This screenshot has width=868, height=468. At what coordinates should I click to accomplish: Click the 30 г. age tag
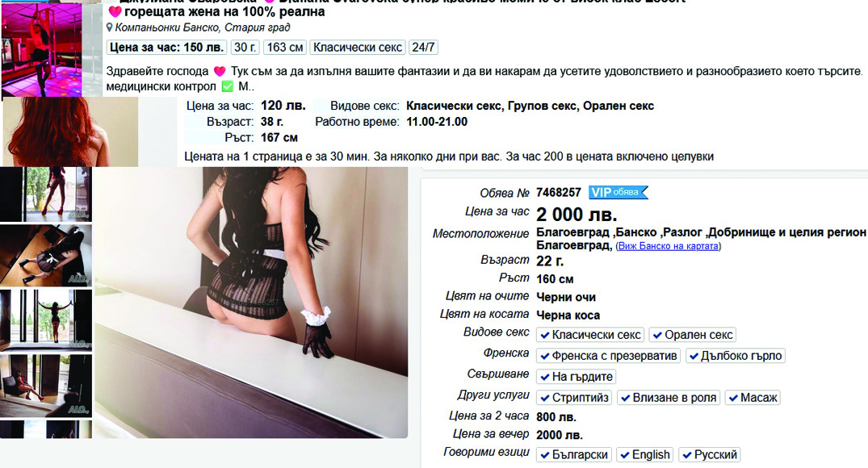(245, 48)
